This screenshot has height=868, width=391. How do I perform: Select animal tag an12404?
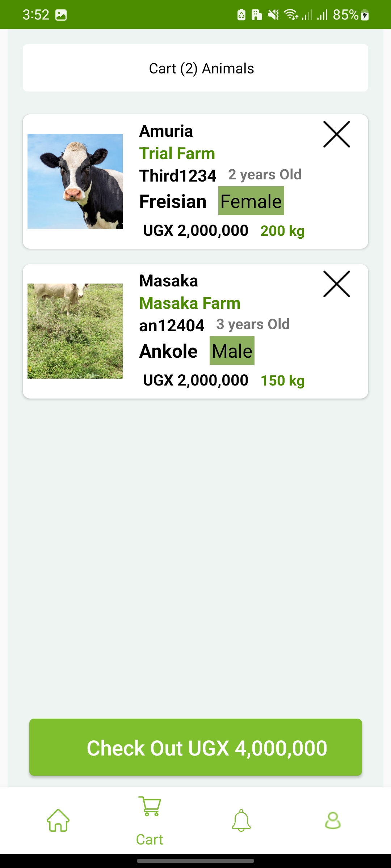point(172,325)
